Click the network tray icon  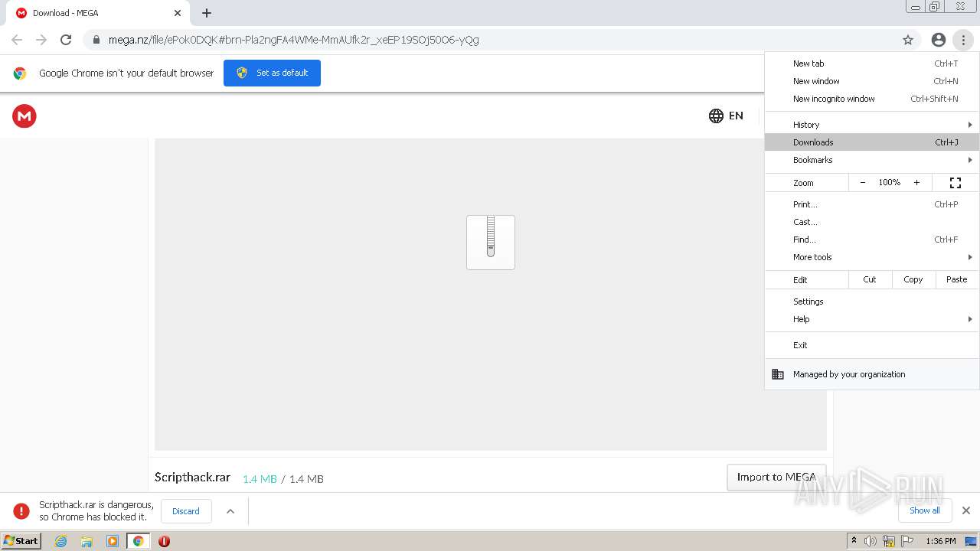(x=889, y=541)
